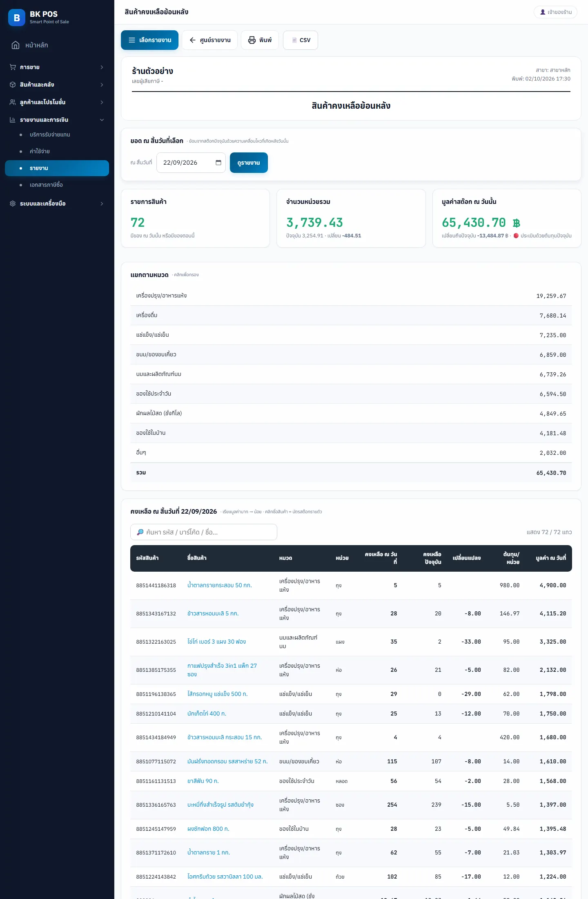This screenshot has width=588, height=899.
Task: Click the file icon on CSV button
Action: point(294,40)
